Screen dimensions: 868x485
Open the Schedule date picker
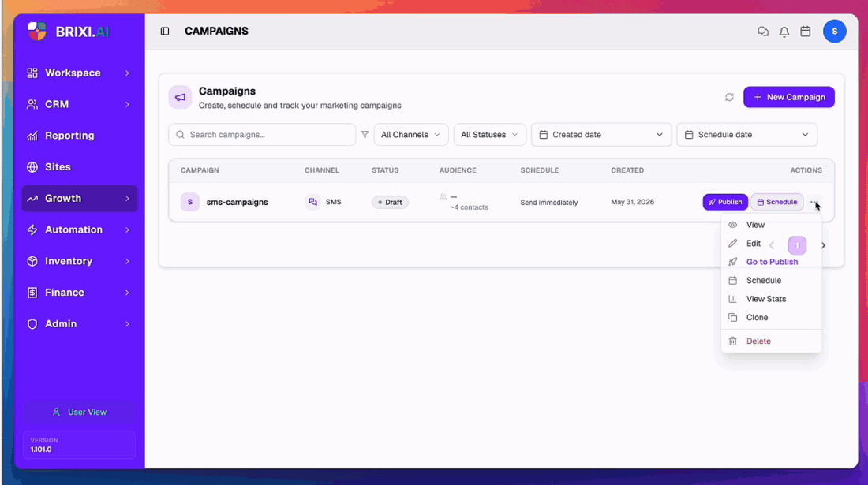[x=746, y=135]
